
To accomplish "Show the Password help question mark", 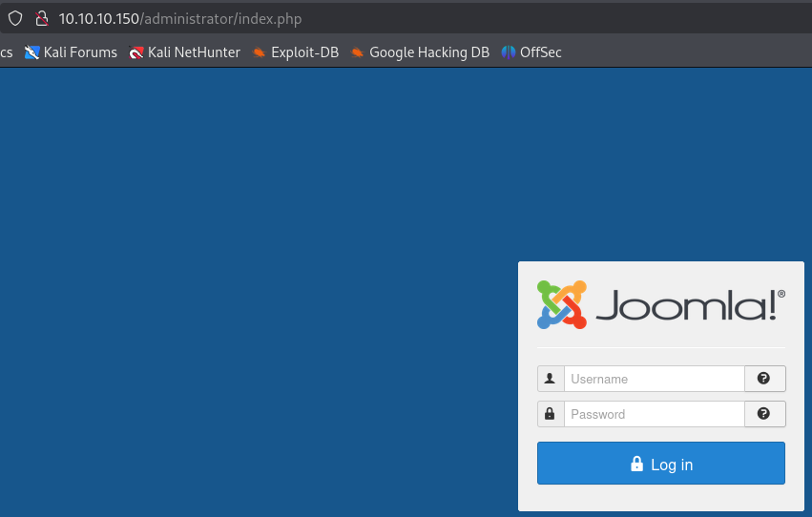I will coord(764,414).
